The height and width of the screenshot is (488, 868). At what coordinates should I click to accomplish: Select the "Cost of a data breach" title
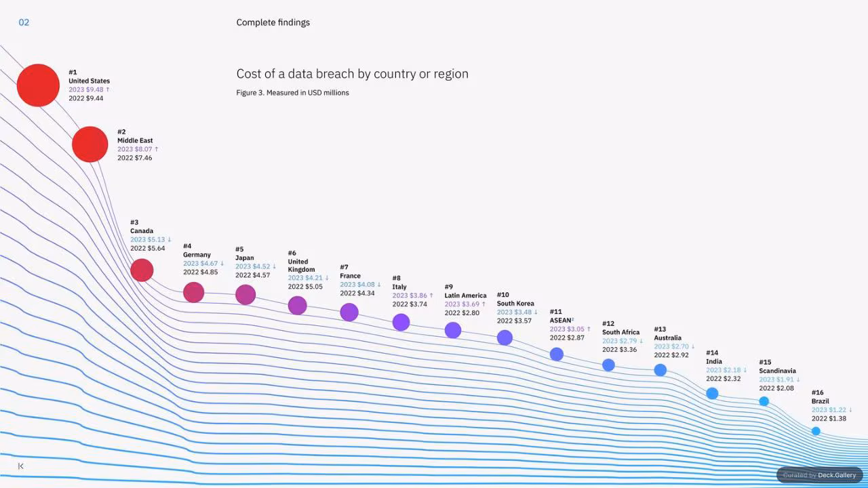click(x=353, y=73)
